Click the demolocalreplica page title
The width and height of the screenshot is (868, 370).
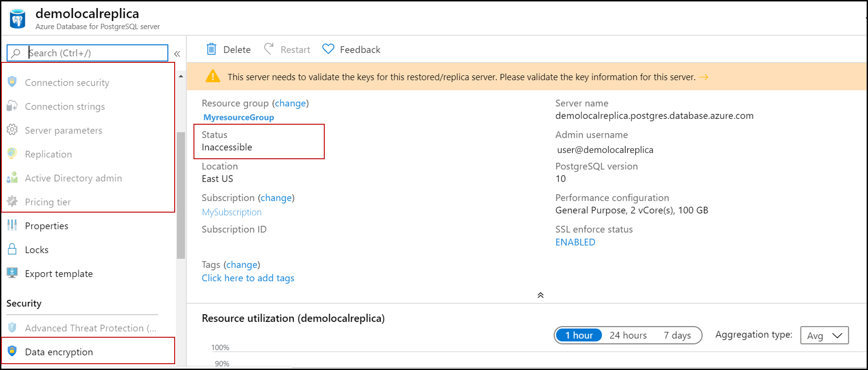click(x=87, y=13)
